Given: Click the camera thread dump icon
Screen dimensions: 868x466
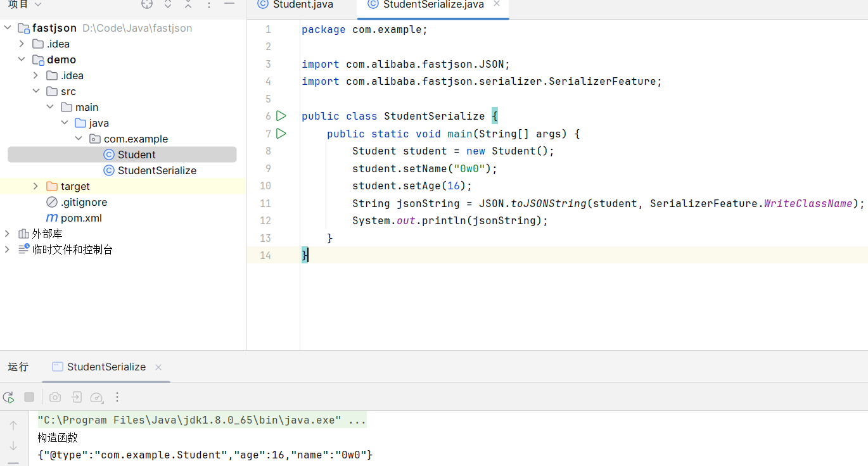Looking at the screenshot, I should pyautogui.click(x=55, y=397).
